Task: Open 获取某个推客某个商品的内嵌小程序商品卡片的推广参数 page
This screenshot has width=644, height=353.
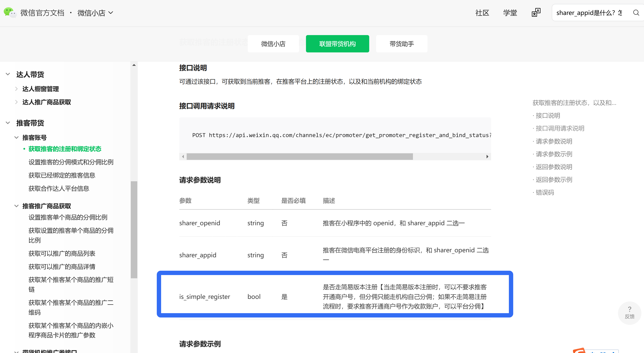Action: [71, 330]
